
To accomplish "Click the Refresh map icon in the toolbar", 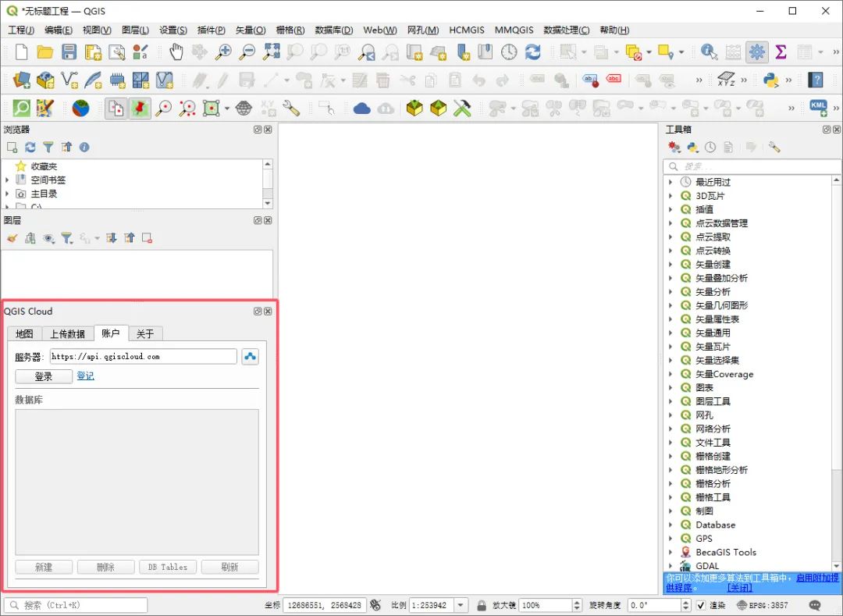I will coord(533,52).
